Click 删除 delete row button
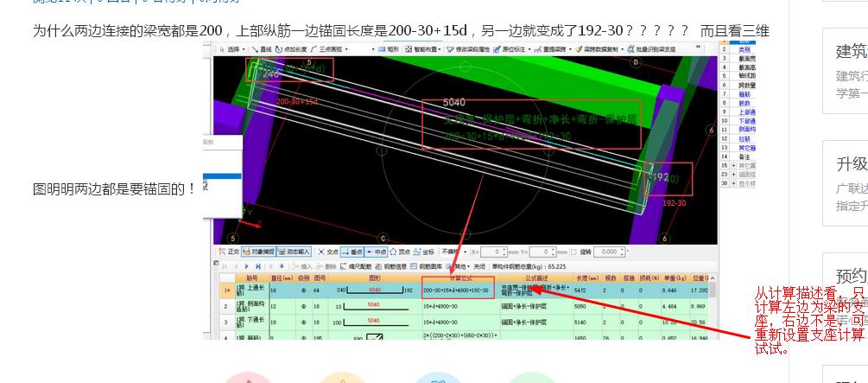This screenshot has width=868, height=383. [x=326, y=266]
